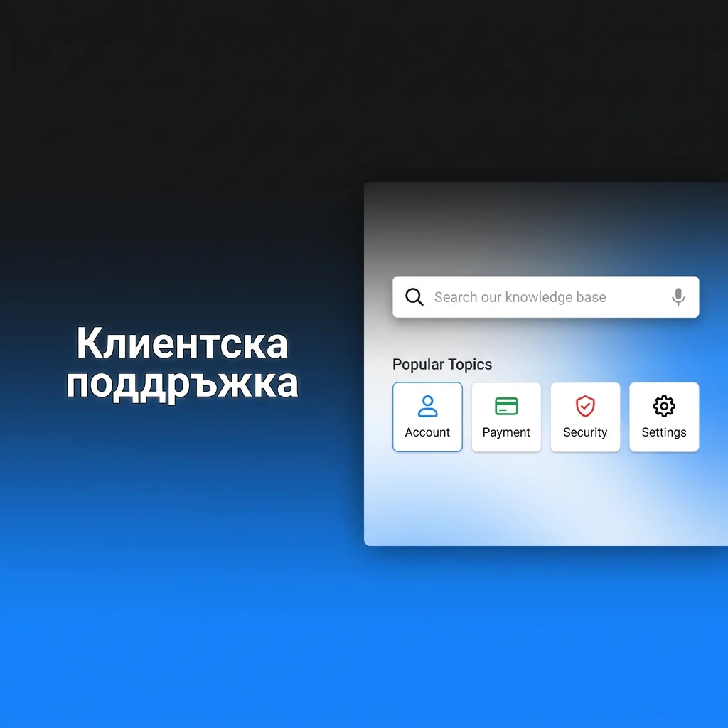The height and width of the screenshot is (728, 728).
Task: Click the gear icon on Settings card
Action: [x=664, y=405]
